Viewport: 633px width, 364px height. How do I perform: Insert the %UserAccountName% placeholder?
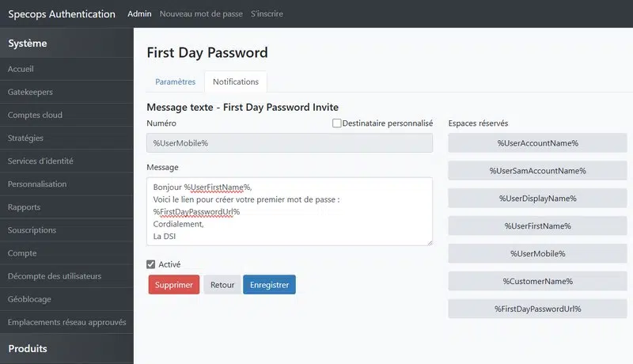click(x=537, y=143)
